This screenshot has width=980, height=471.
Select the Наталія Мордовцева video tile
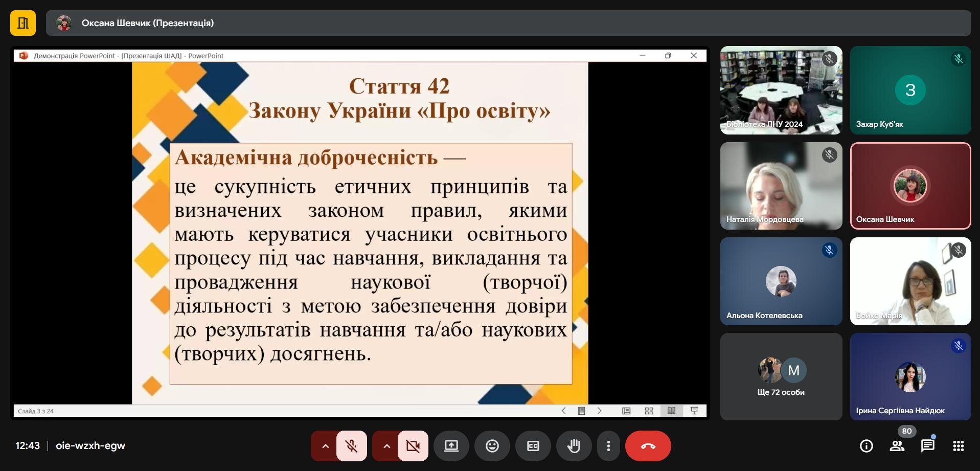pyautogui.click(x=781, y=186)
